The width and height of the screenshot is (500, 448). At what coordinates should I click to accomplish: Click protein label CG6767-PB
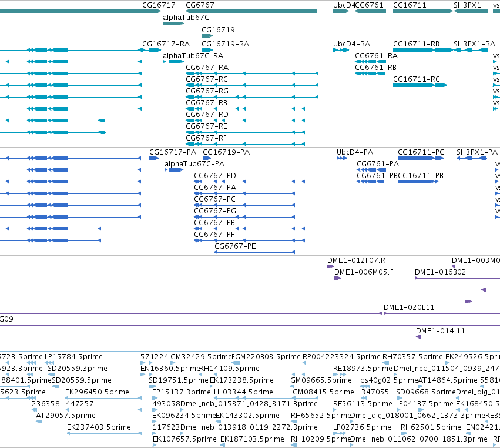point(214,223)
